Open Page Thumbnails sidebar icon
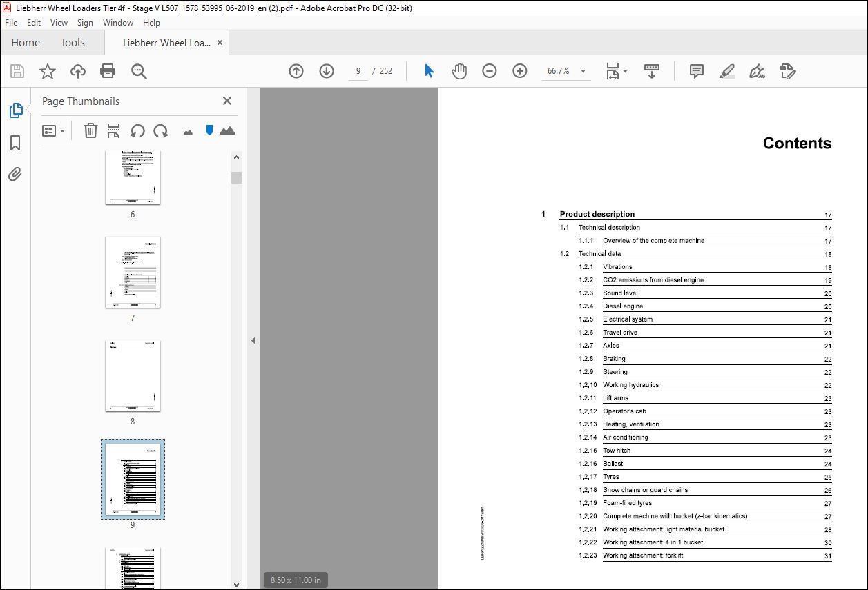 click(15, 110)
